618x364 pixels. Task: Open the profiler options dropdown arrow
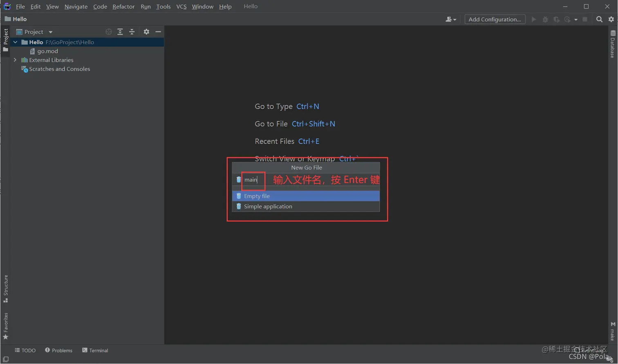pos(576,20)
